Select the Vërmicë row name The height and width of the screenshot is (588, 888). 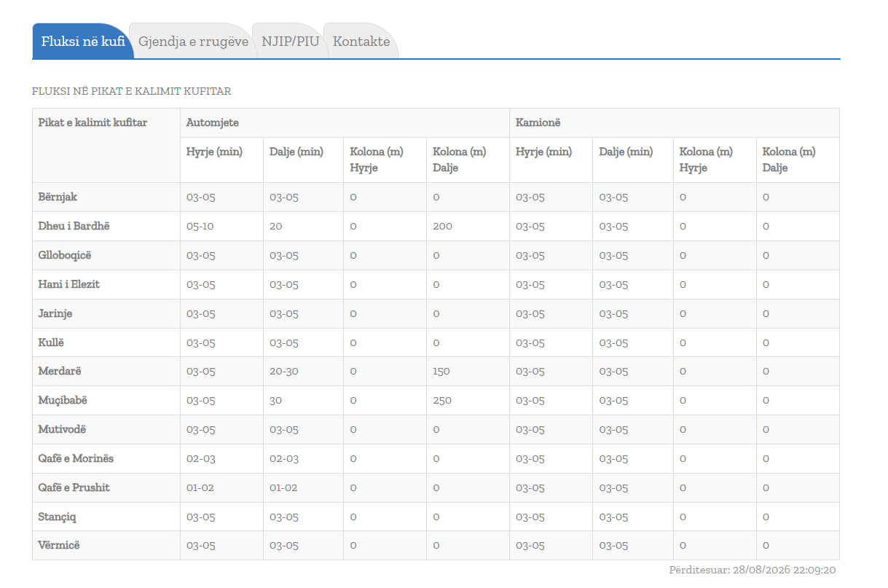[x=59, y=546]
